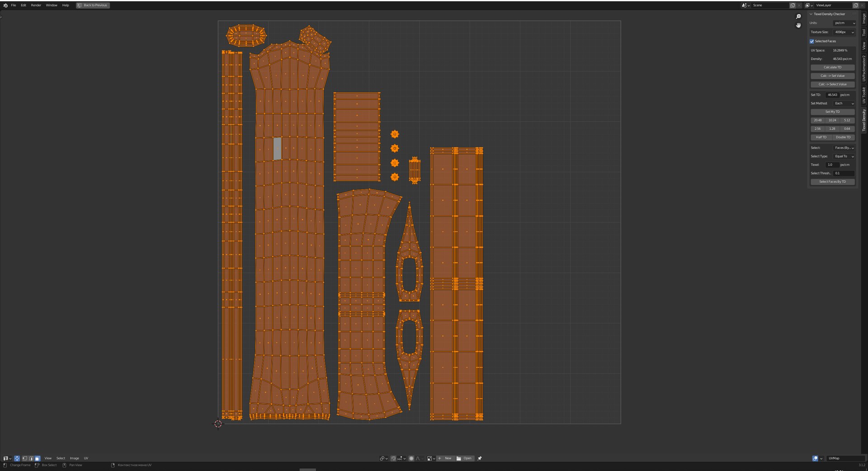868x471 pixels.
Task: Switch to the View sidebar tab
Action: (x=864, y=46)
